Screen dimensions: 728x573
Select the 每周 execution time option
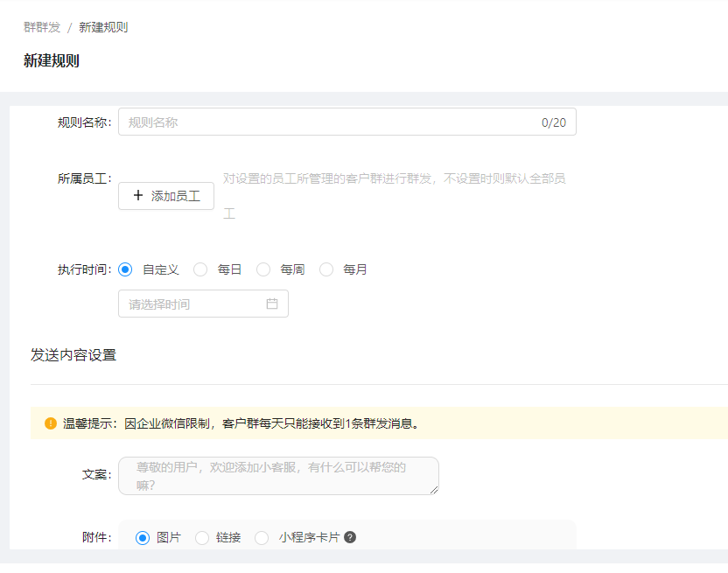click(263, 269)
